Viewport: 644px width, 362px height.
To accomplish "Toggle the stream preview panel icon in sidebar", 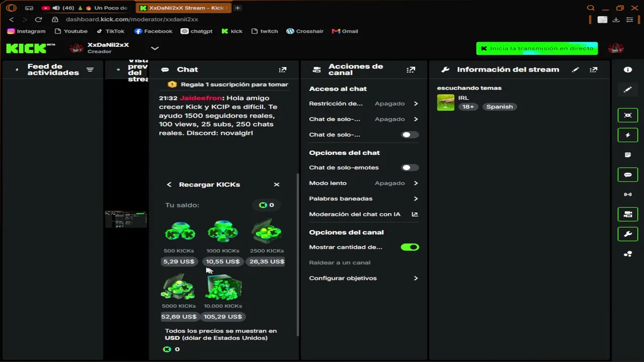I will pos(627,115).
